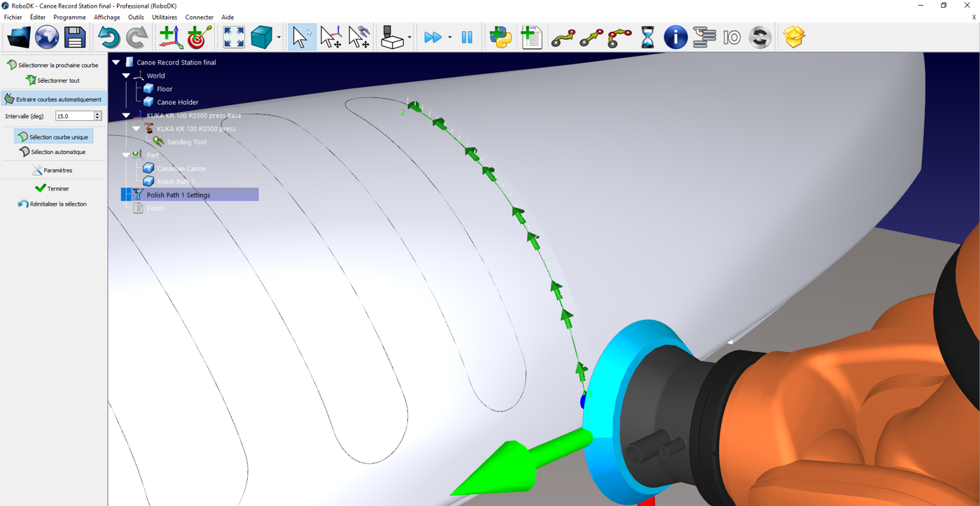Open the Utilitaires menu
This screenshot has height=506, width=980.
click(164, 17)
